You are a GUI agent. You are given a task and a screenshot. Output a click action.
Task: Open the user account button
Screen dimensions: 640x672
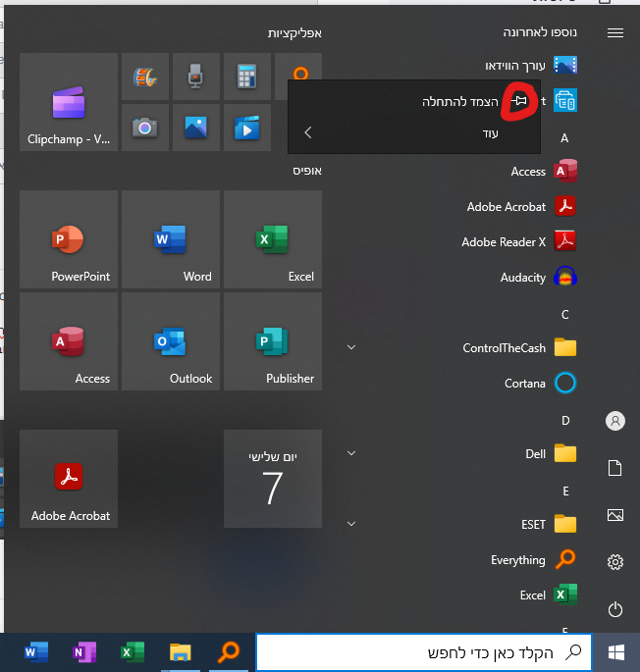tap(615, 421)
